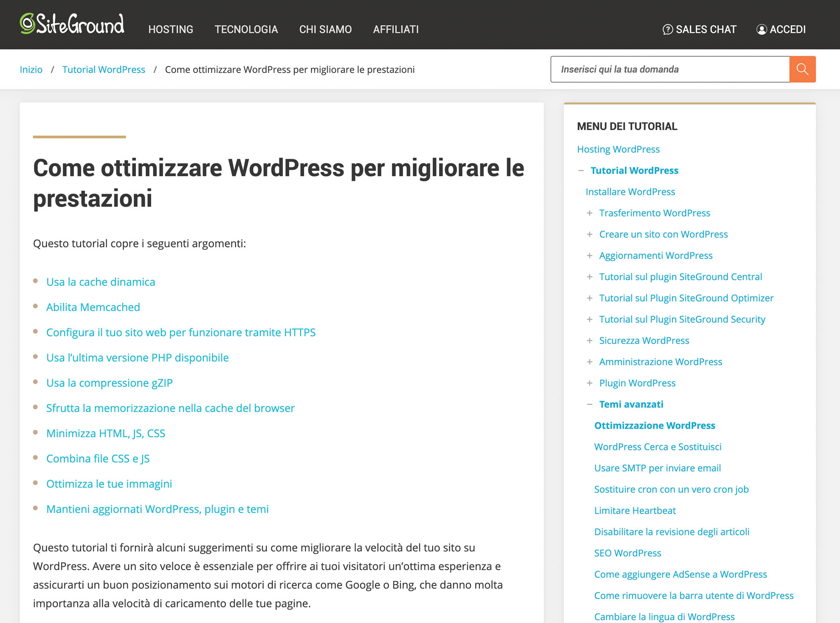Jump to Usa la compressione gZIP
840x623 pixels.
[x=109, y=383]
